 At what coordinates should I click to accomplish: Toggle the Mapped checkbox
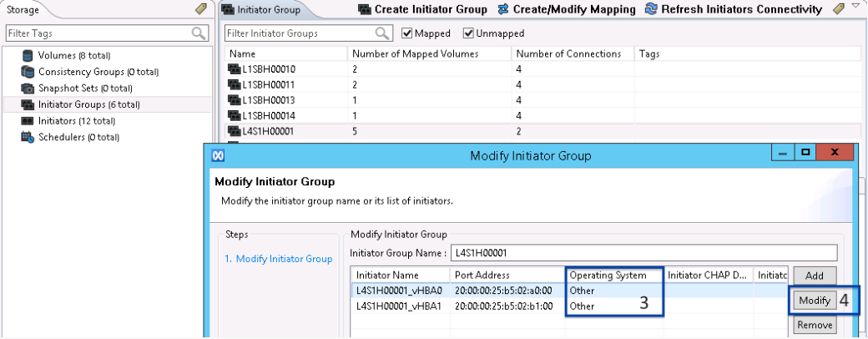[x=407, y=33]
